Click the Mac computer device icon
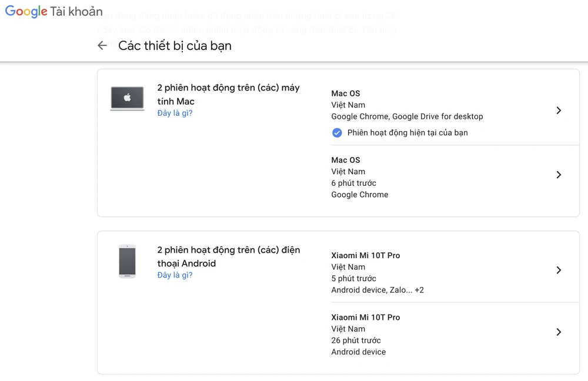Screen dimensions: 588x381 click(x=127, y=98)
